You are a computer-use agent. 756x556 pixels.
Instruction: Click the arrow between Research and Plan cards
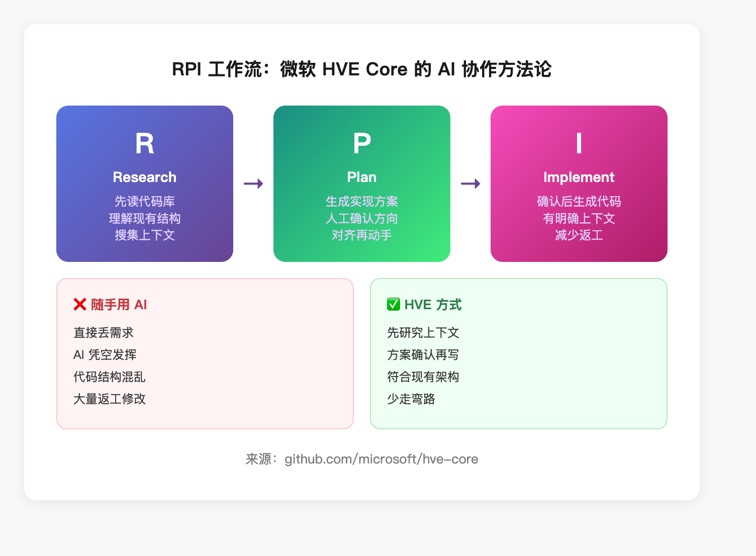click(x=253, y=183)
